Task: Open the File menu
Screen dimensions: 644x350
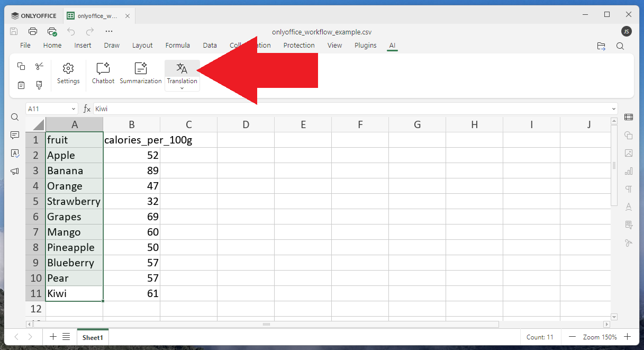Action: tap(25, 46)
